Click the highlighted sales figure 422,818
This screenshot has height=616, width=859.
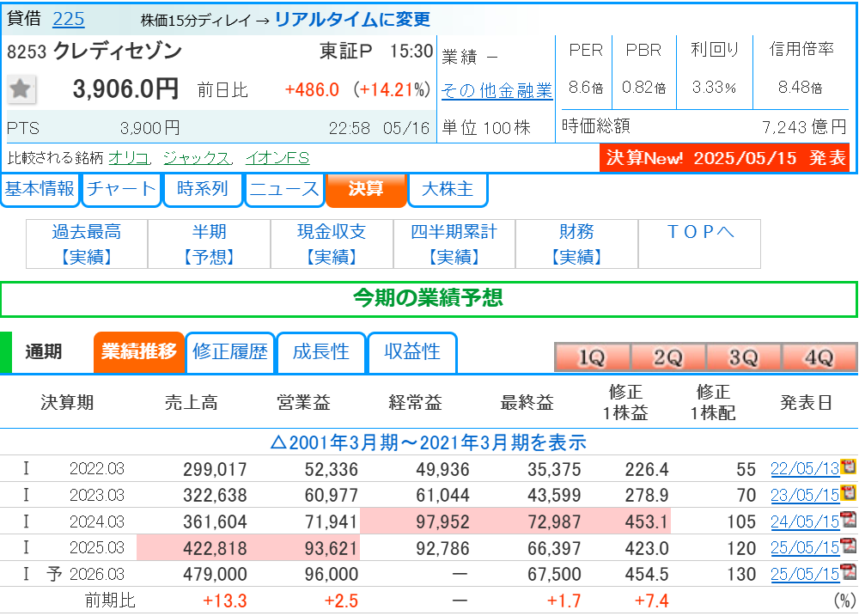(215, 548)
